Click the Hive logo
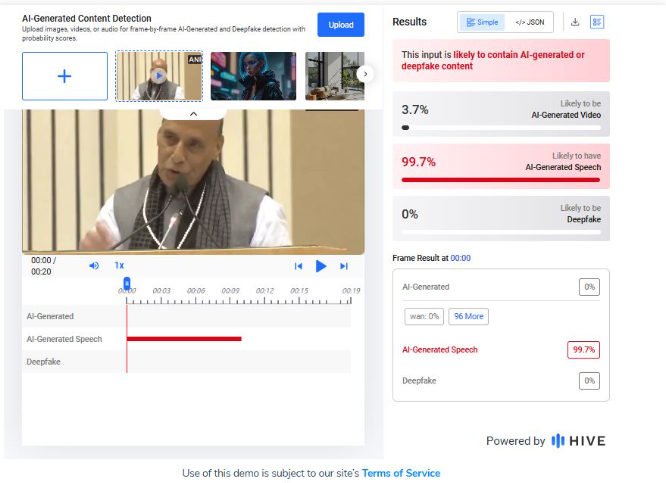 coord(578,441)
